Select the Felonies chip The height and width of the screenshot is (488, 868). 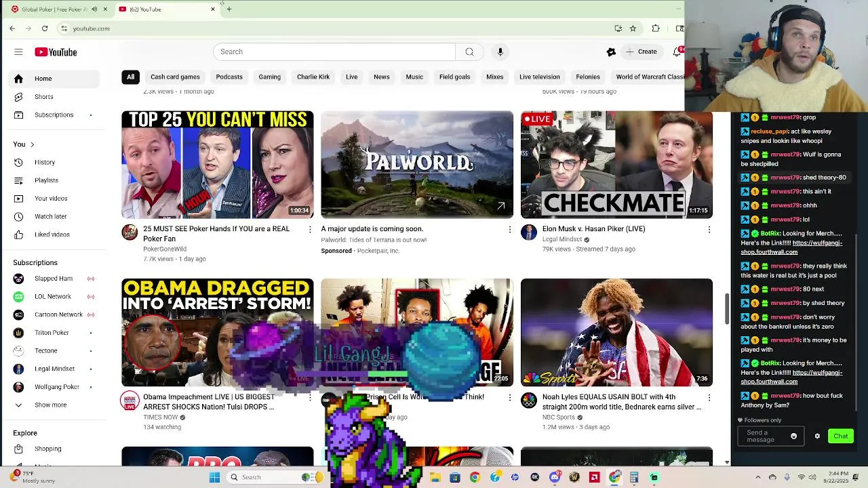pos(588,77)
